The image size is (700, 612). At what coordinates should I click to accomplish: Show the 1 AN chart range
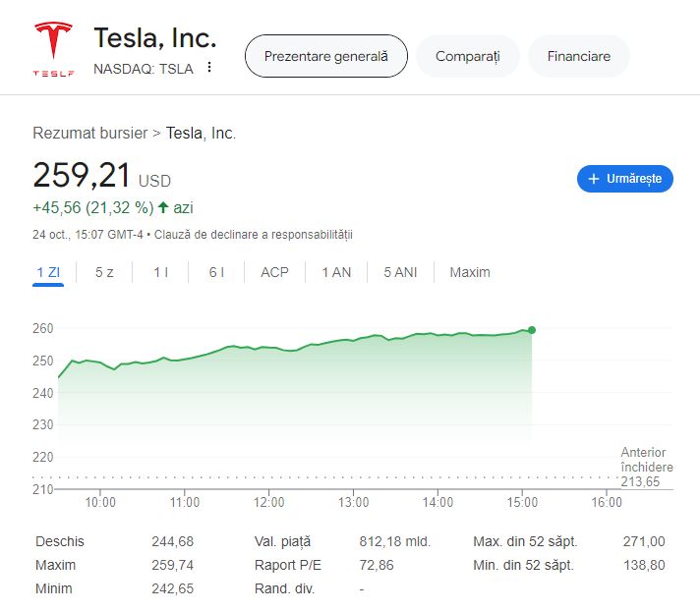pyautogui.click(x=336, y=272)
